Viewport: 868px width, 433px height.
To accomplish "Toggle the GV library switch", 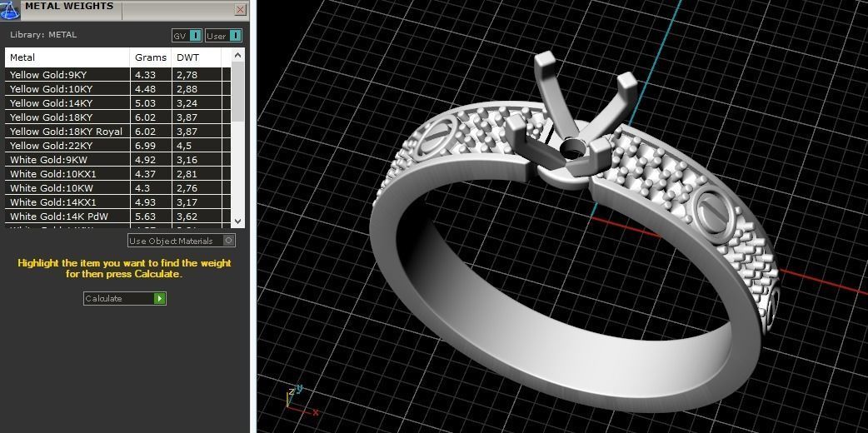I will coord(187,36).
